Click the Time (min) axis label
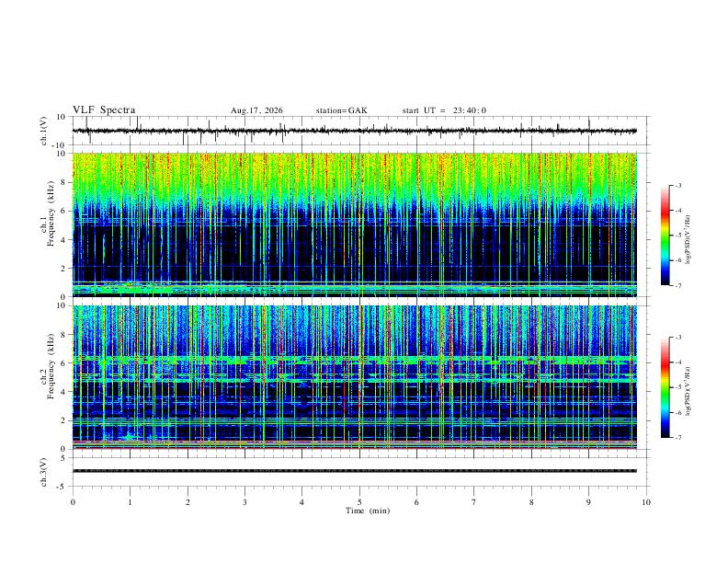Screen dimensions: 728x563 click(368, 511)
